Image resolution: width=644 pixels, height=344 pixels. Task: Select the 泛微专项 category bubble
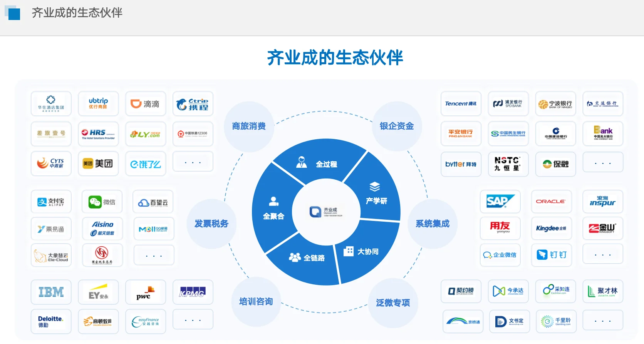(393, 303)
